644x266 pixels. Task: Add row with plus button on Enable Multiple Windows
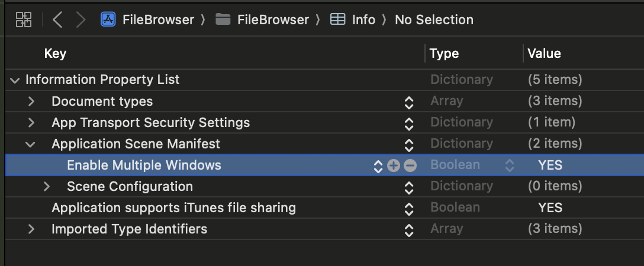click(394, 166)
